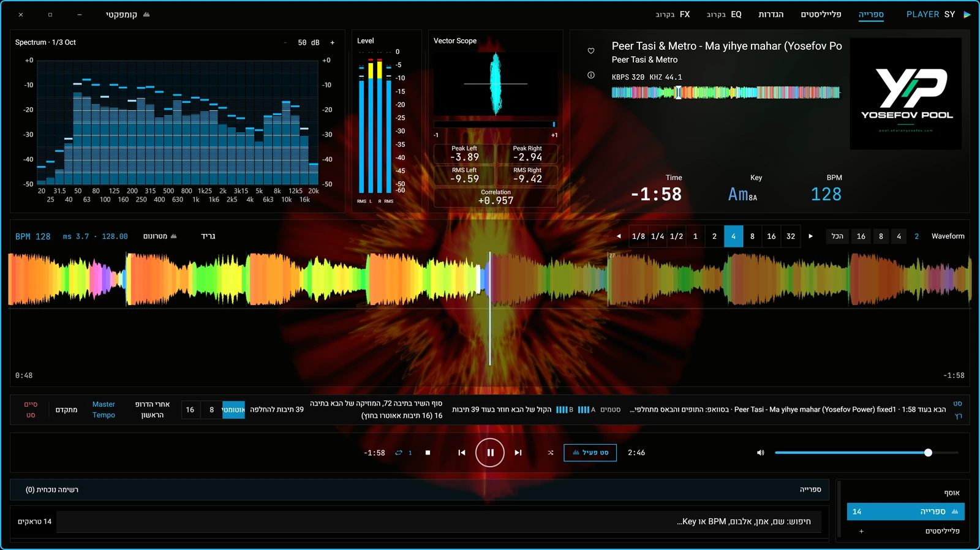Click the search field for name, artist, album
980x550 pixels.
(x=438, y=522)
